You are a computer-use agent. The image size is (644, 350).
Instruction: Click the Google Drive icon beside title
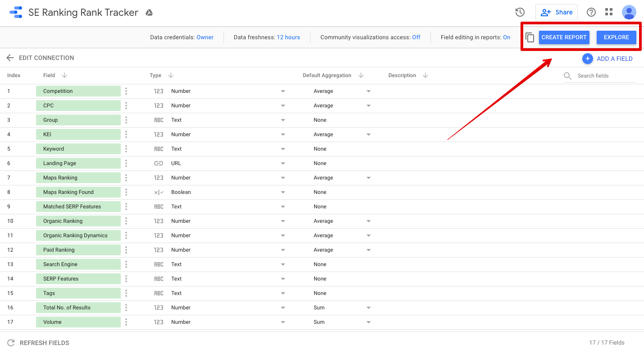[149, 13]
